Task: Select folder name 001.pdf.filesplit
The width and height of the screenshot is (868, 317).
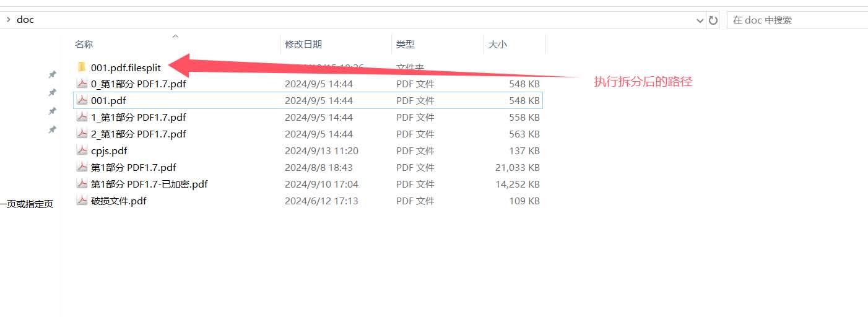Action: tap(126, 67)
